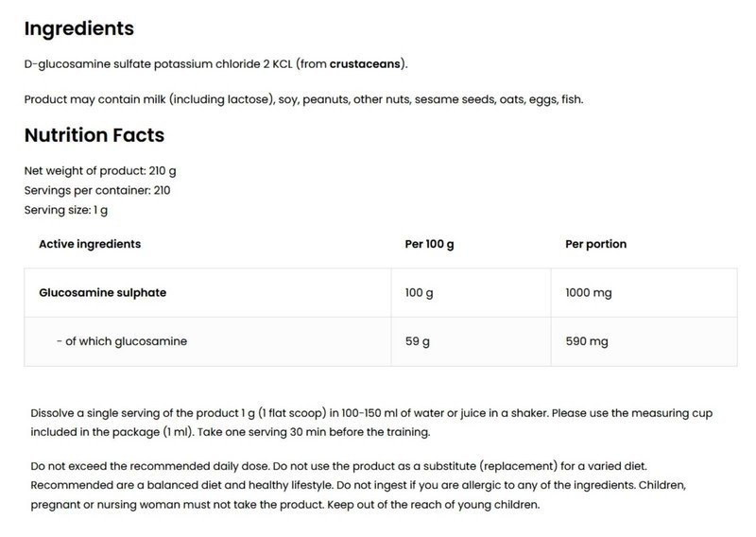Viewport: 756px width, 537px height.
Task: Click the Nutrition Facts heading
Action: point(94,135)
